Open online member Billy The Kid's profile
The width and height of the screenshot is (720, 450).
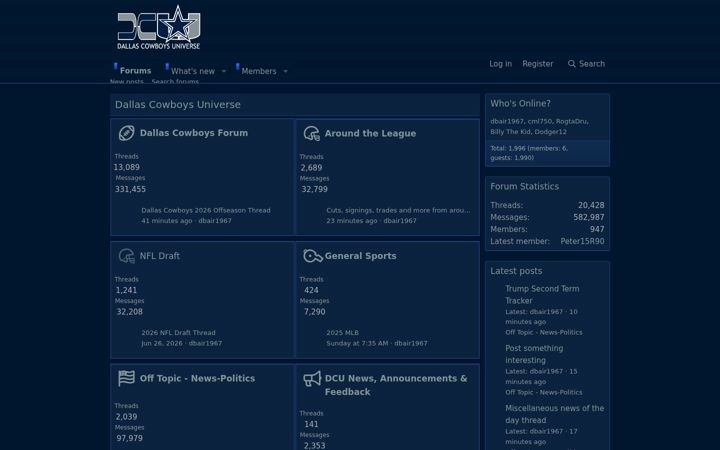point(510,132)
